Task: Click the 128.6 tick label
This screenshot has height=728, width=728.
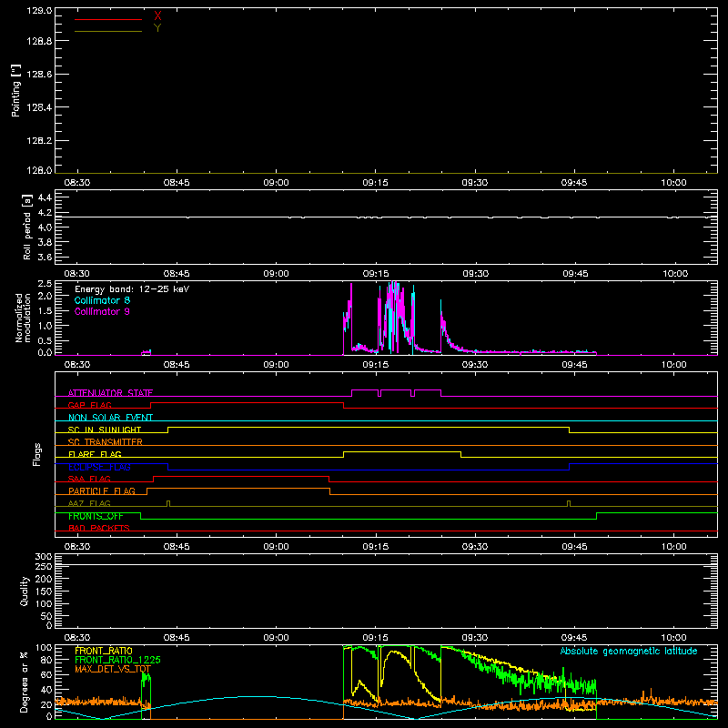Action: click(x=39, y=75)
